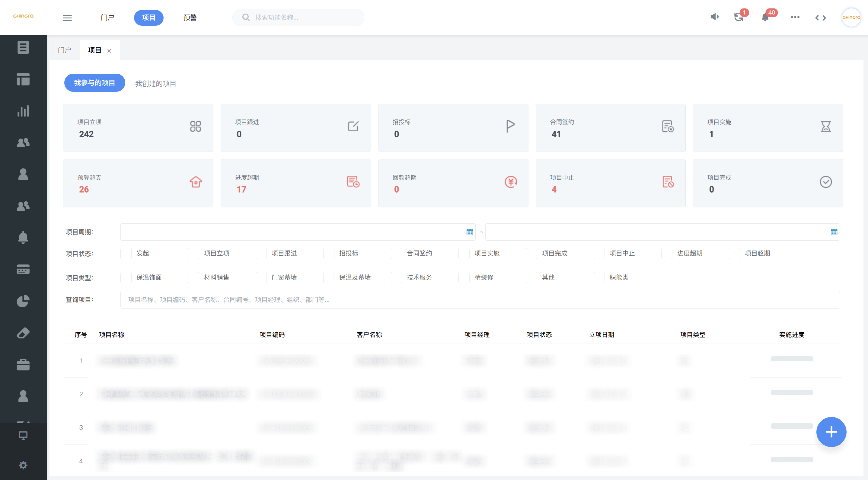Expand the three-dots more menu
This screenshot has height=480, width=868.
(x=795, y=17)
